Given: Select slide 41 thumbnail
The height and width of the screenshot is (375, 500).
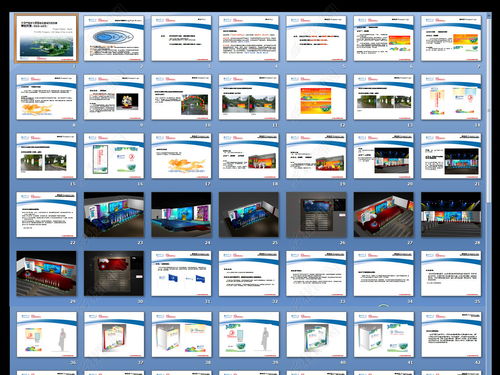Looking at the screenshot, I should coord(383,334).
